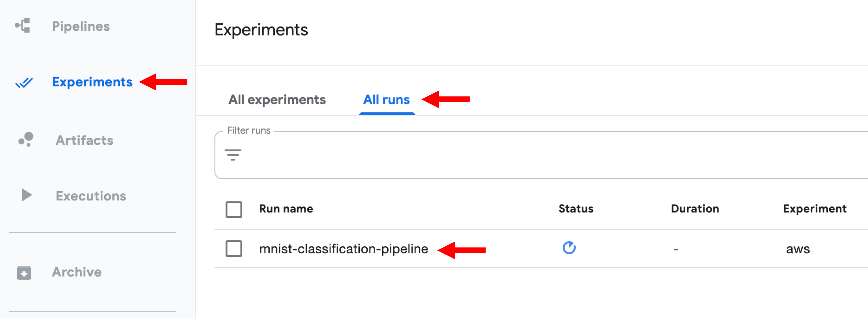The image size is (868, 319).
Task: Switch to the All experiments tab
Action: tap(277, 100)
